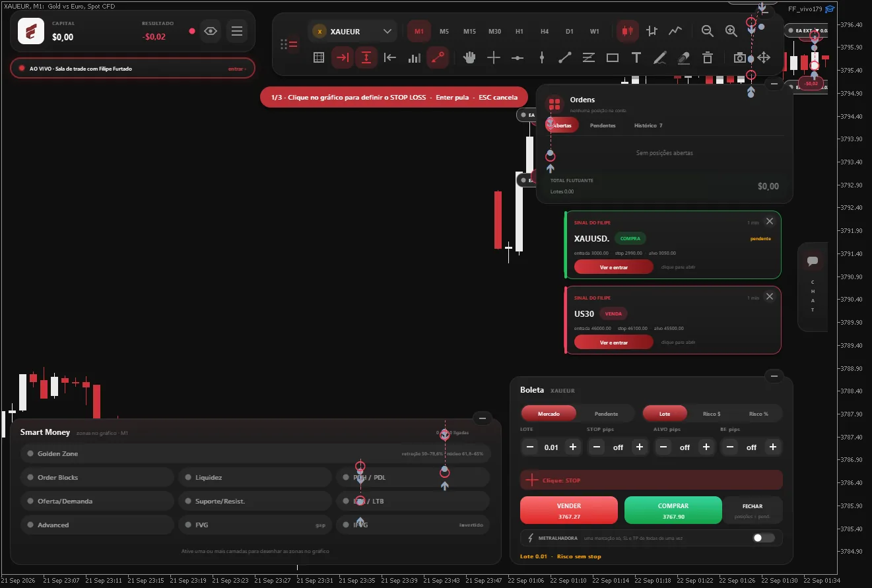Switch to the H1 timeframe
The height and width of the screenshot is (588, 872).
520,31
